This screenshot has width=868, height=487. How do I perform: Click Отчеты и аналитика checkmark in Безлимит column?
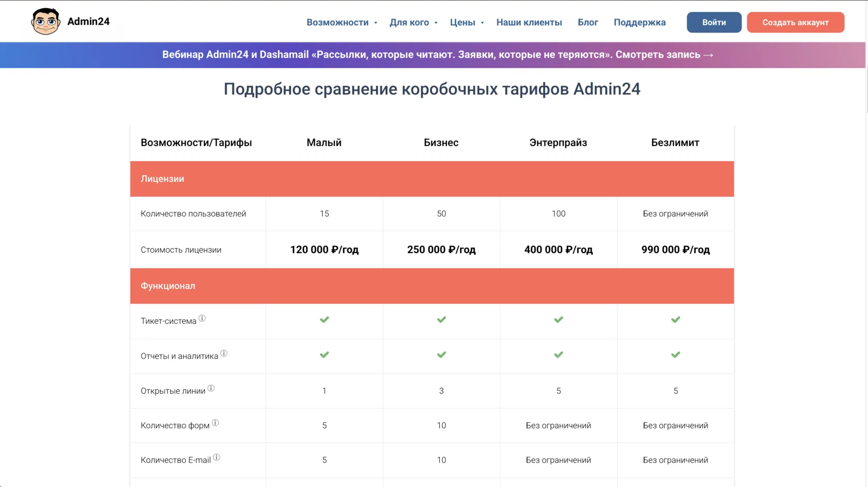tap(675, 355)
